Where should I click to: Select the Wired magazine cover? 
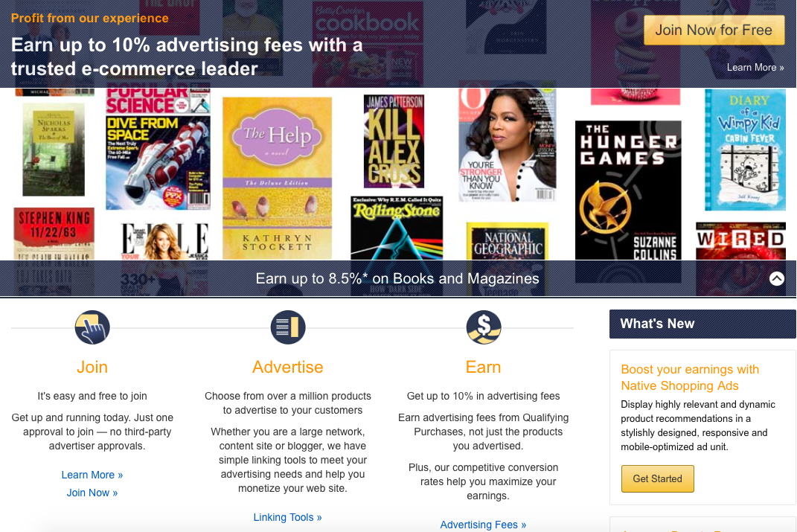point(740,241)
